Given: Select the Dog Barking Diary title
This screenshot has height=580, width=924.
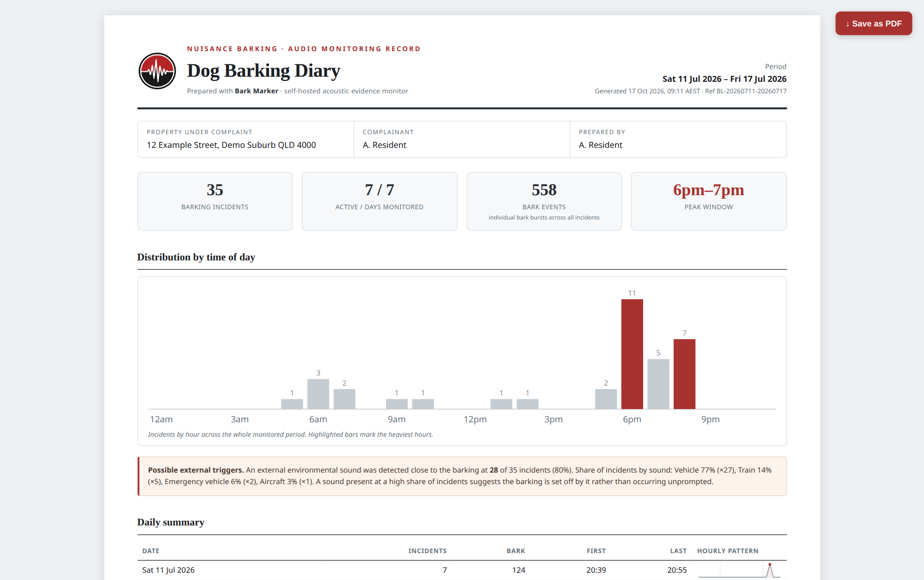Looking at the screenshot, I should click(263, 71).
